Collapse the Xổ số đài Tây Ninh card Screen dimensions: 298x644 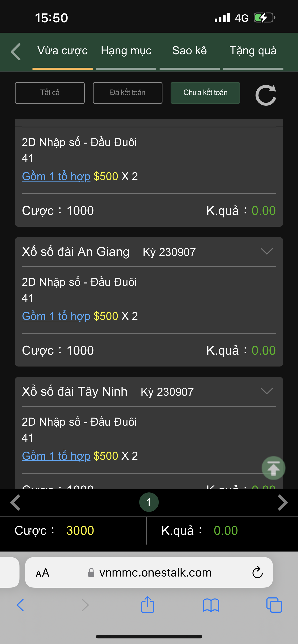[x=266, y=391]
